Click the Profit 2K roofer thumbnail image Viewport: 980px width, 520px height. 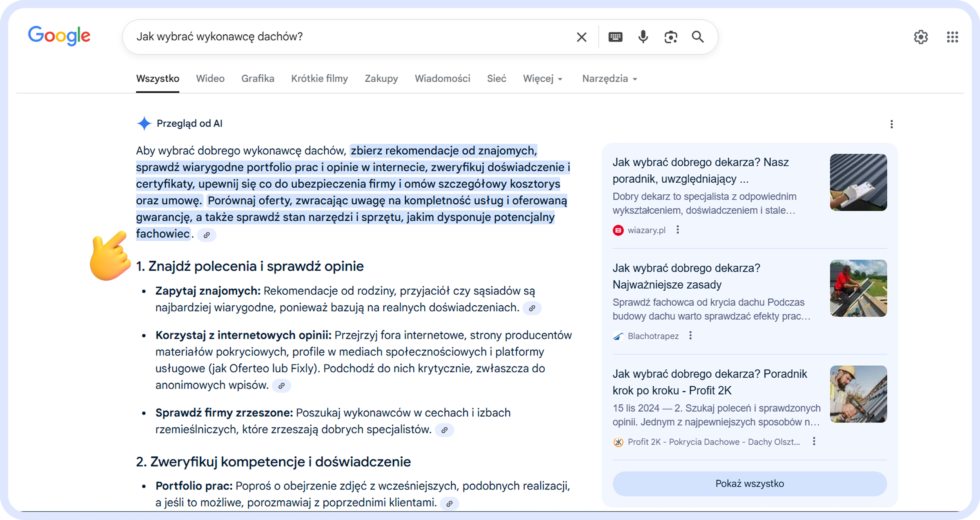[858, 394]
